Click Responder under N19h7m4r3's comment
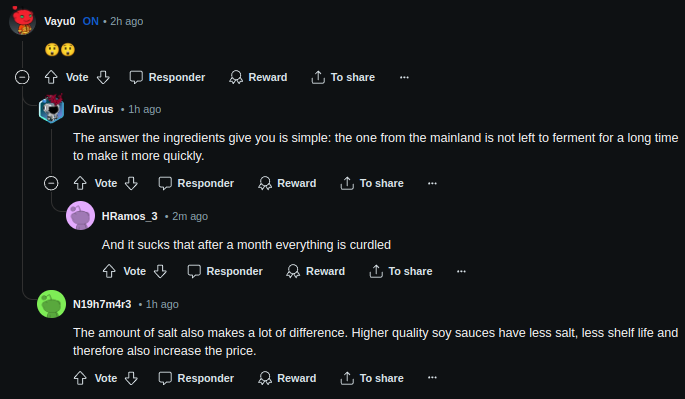This screenshot has width=685, height=399. (x=196, y=378)
